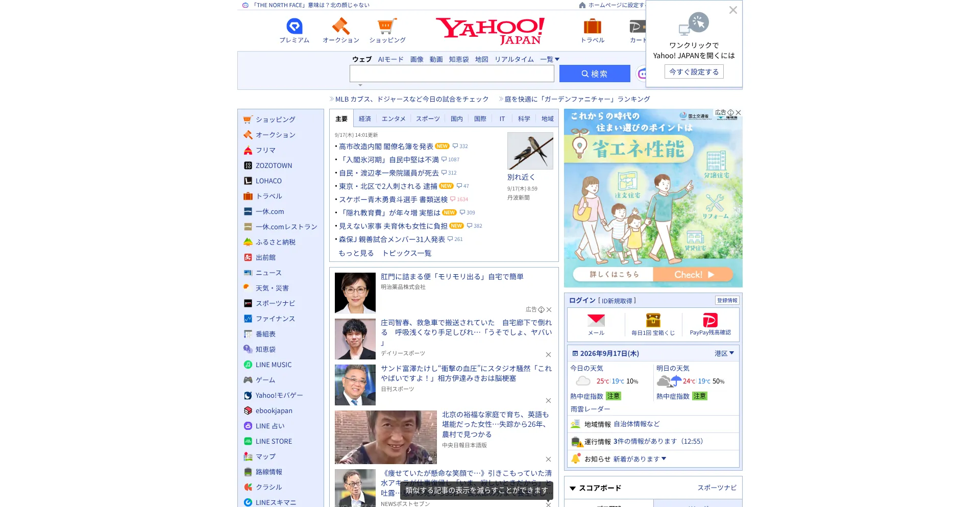
Task: Click the 登録情報 button
Action: click(x=727, y=300)
